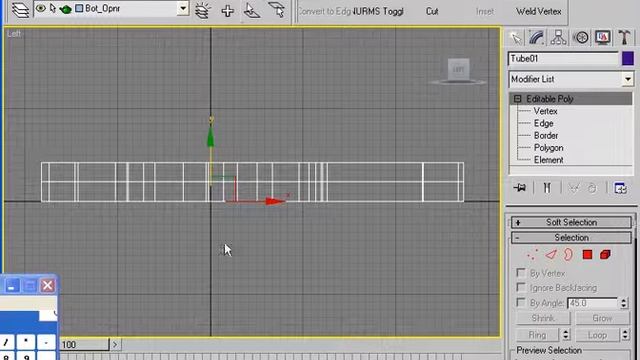
Task: Click the green Y-axis gizmo arrow
Action: [211, 136]
